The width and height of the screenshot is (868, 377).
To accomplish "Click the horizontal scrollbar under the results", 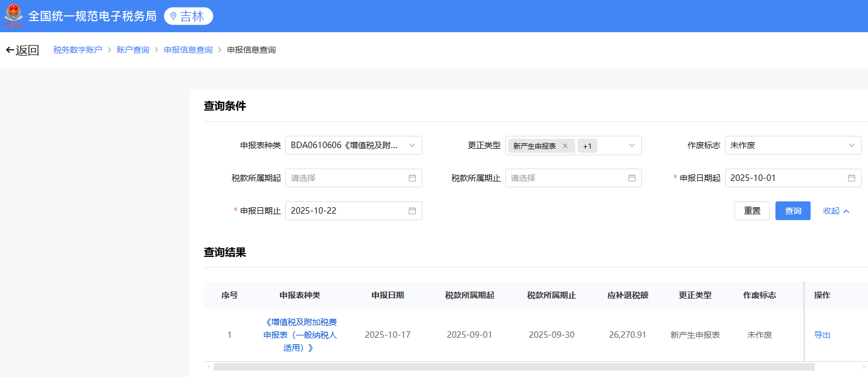I will pos(514,366).
